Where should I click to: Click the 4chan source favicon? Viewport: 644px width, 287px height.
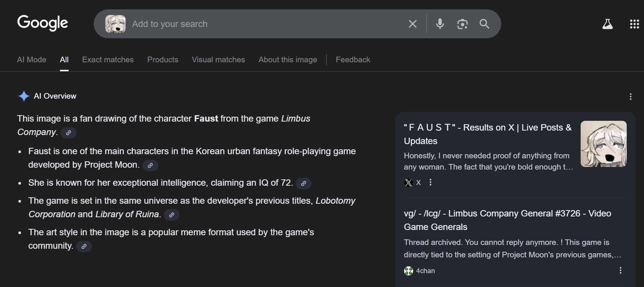point(409,271)
